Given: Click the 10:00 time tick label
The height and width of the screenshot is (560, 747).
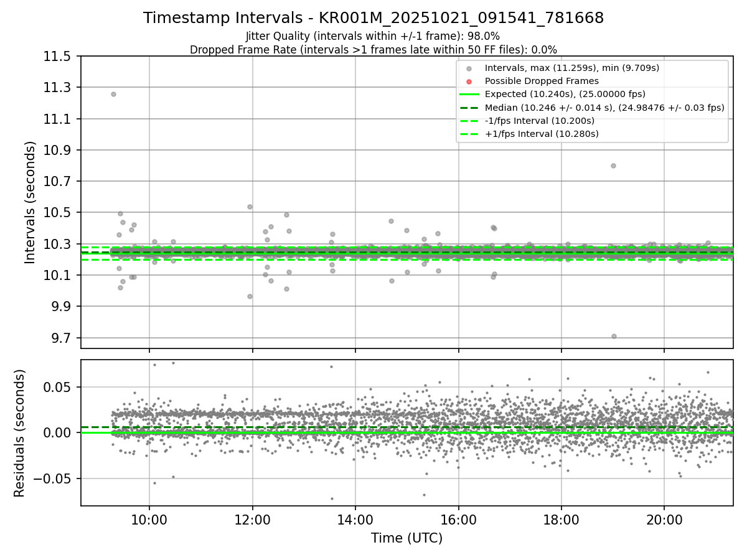Looking at the screenshot, I should (x=149, y=519).
